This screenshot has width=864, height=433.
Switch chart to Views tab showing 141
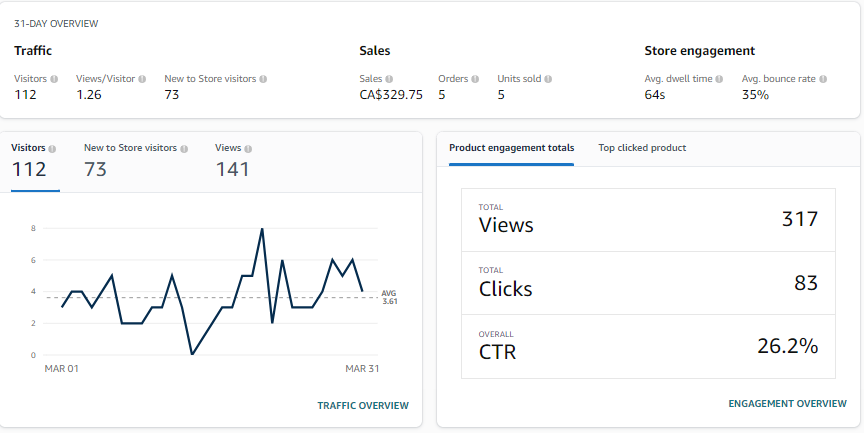click(233, 160)
